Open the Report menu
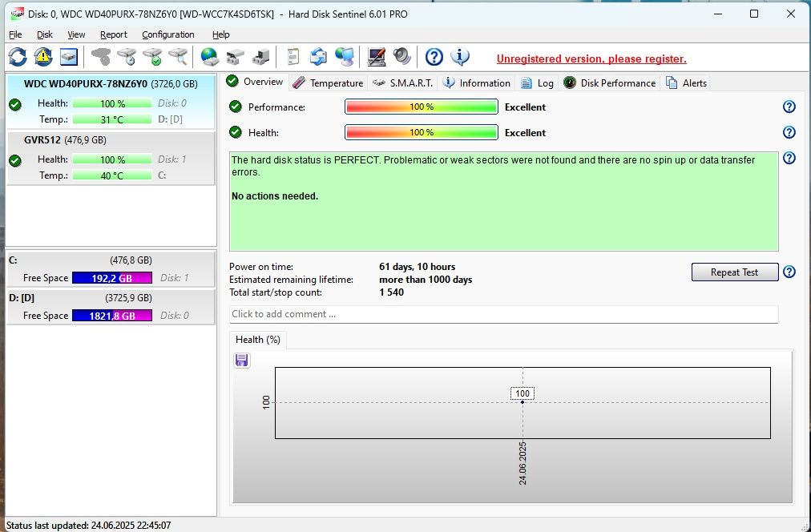Viewport: 811px width, 532px height. 113,34
